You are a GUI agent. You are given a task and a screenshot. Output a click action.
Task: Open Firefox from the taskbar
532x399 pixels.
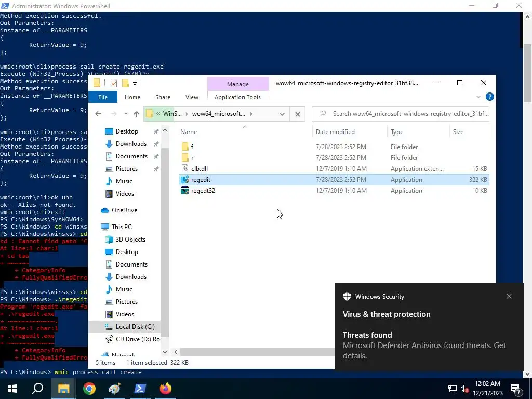click(x=166, y=389)
